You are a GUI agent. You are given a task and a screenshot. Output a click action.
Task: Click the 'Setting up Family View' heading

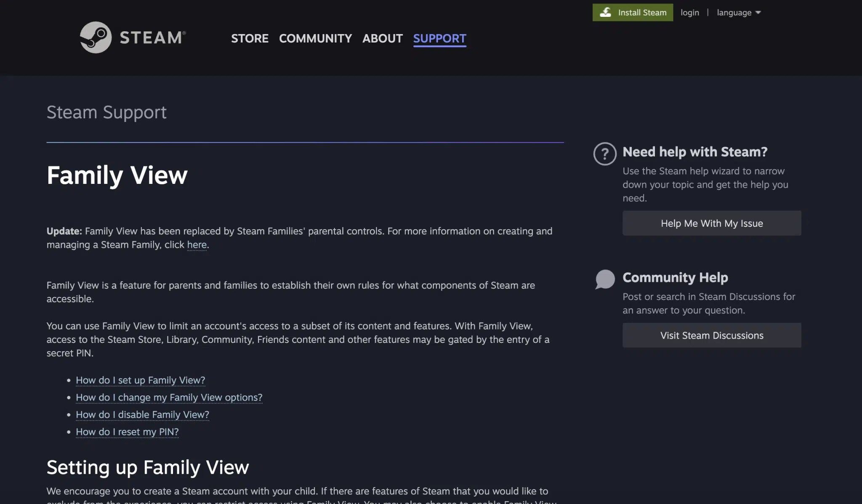pos(148,467)
